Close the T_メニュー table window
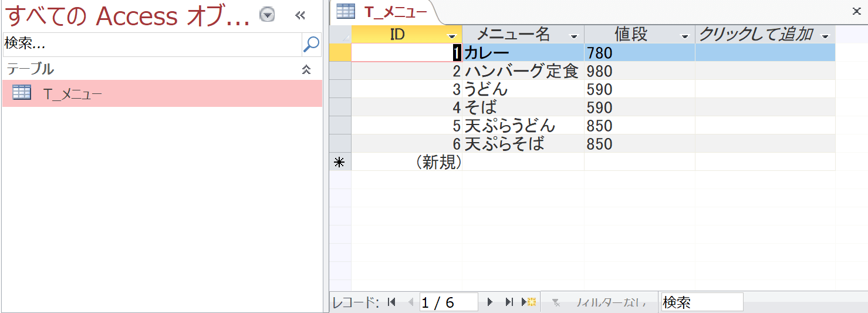This screenshot has height=313, width=868. click(856, 11)
